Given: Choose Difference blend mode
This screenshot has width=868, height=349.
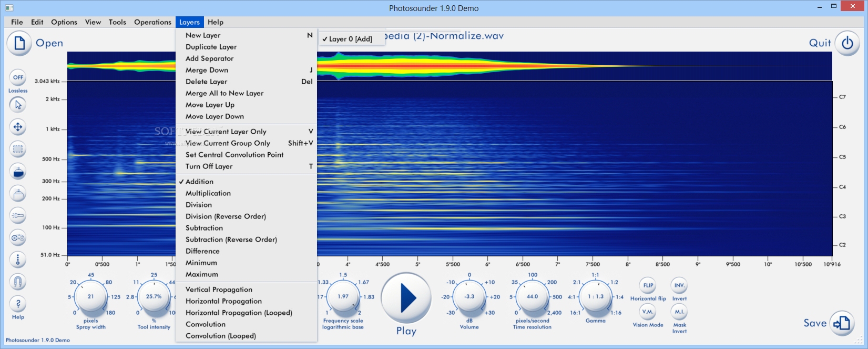Looking at the screenshot, I should point(246,251).
